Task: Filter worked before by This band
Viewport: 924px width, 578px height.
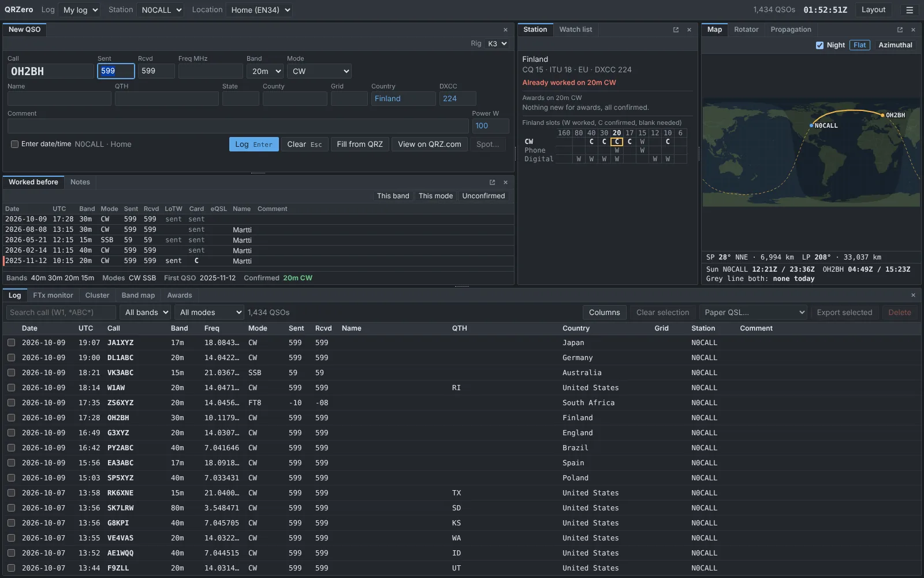Action: coord(393,196)
